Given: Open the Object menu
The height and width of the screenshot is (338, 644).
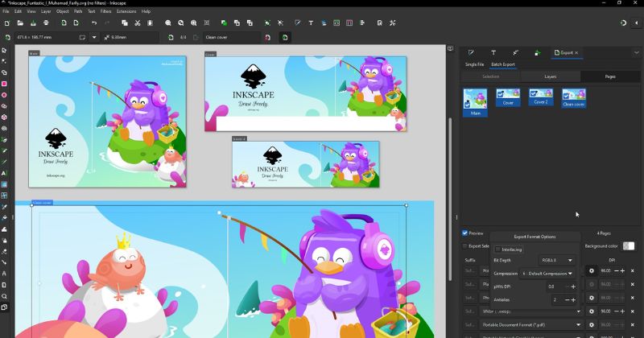Looking at the screenshot, I should coord(63,11).
